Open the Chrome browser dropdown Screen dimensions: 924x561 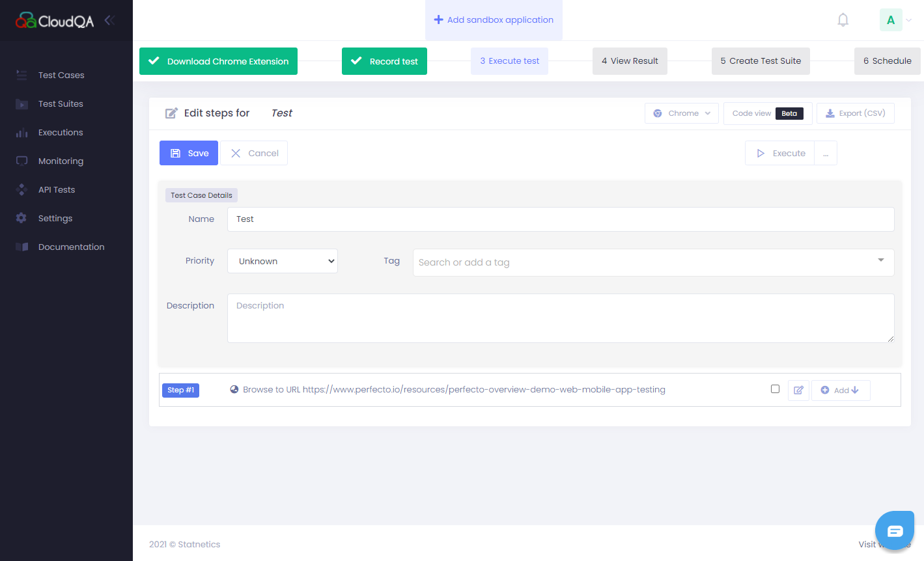pos(682,113)
